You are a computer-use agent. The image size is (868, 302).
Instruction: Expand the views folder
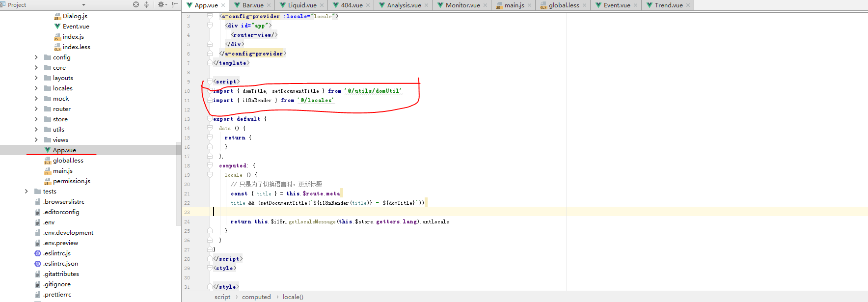[x=36, y=140]
